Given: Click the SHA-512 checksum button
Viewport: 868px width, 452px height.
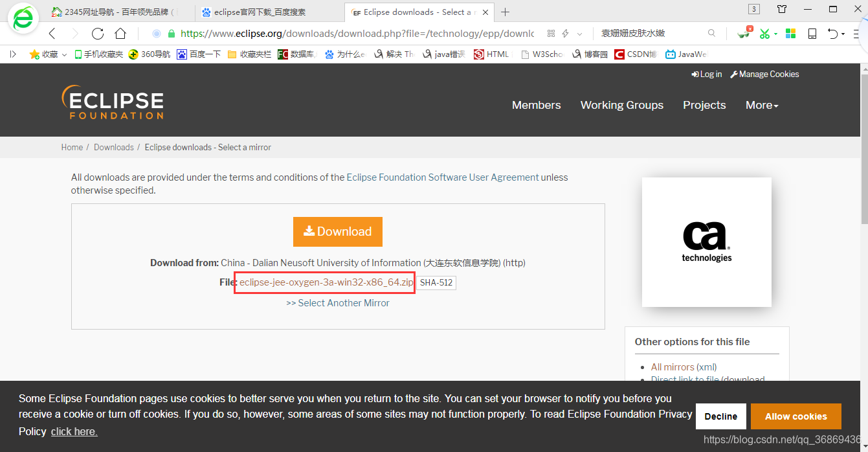Looking at the screenshot, I should pos(436,282).
